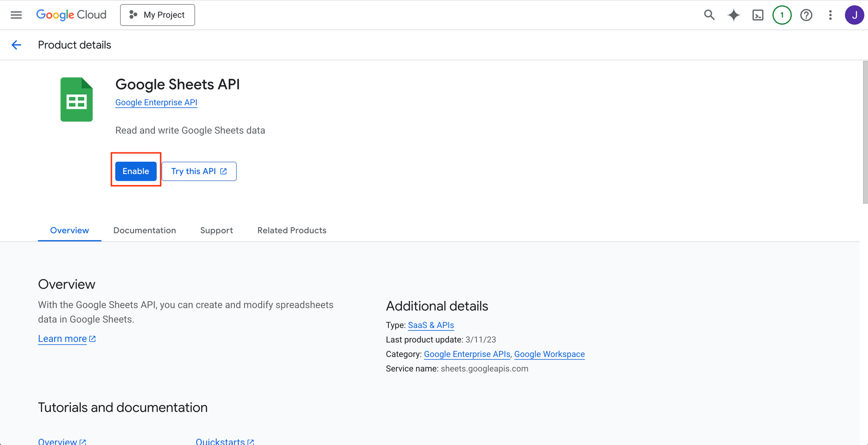Click the Enable button
Viewport: 868px width, 445px height.
tap(136, 171)
